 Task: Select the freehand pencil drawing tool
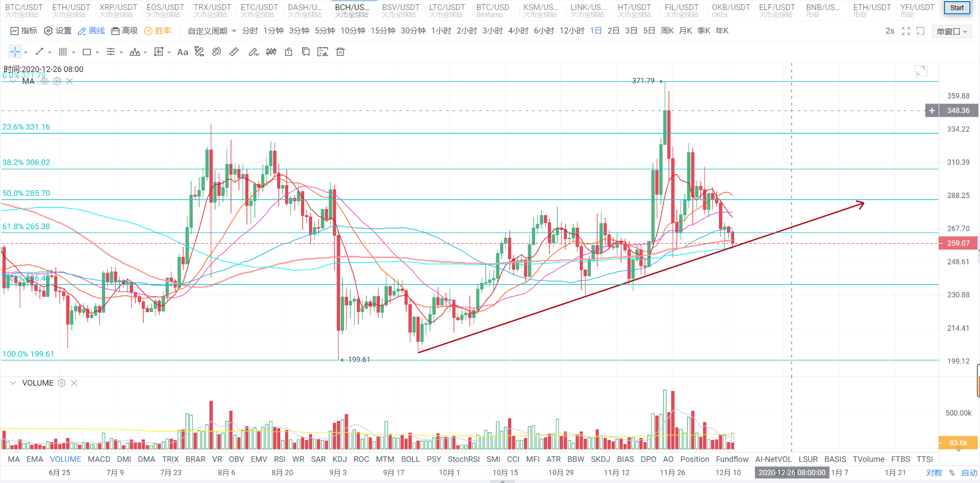254,51
